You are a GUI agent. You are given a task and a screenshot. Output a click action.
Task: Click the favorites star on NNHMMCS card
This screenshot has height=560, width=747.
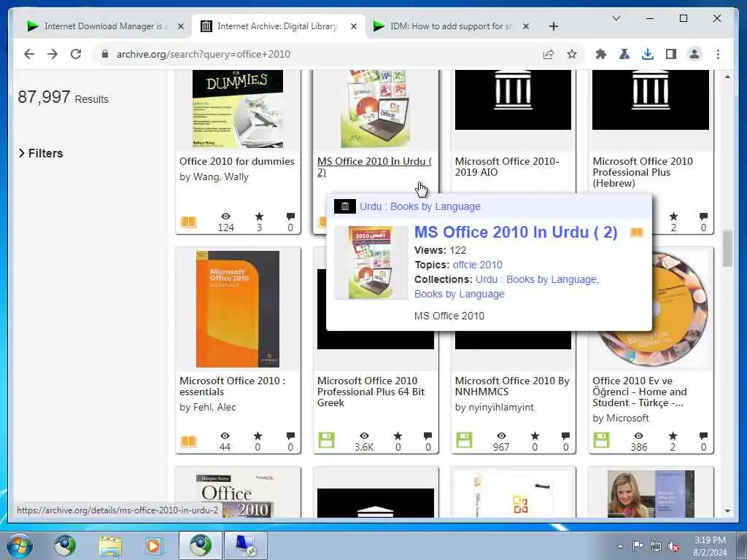click(535, 436)
